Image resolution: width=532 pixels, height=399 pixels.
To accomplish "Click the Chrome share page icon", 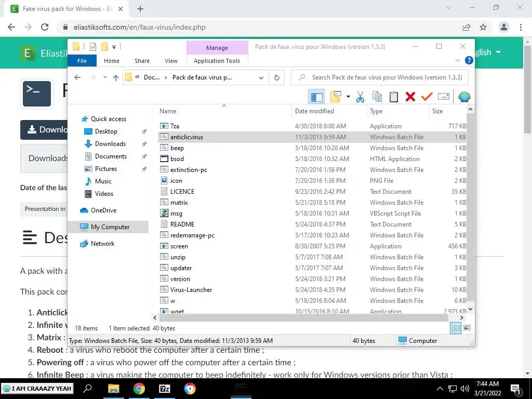I will (x=467, y=27).
